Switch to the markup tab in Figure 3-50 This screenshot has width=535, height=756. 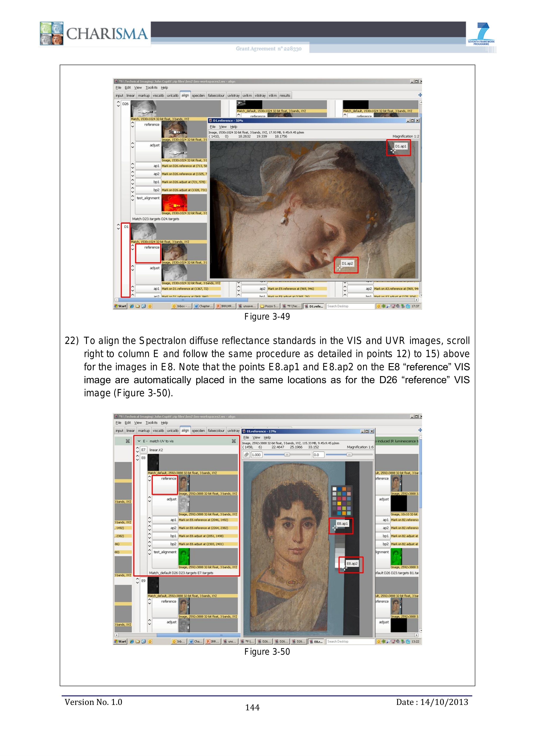[x=144, y=431]
